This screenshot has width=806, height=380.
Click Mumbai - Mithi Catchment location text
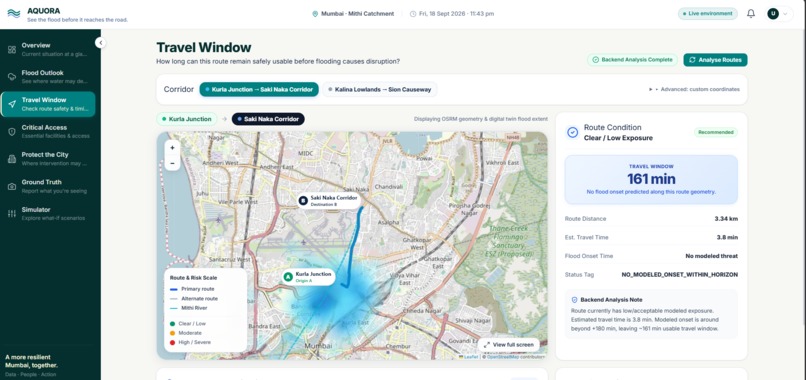(357, 14)
